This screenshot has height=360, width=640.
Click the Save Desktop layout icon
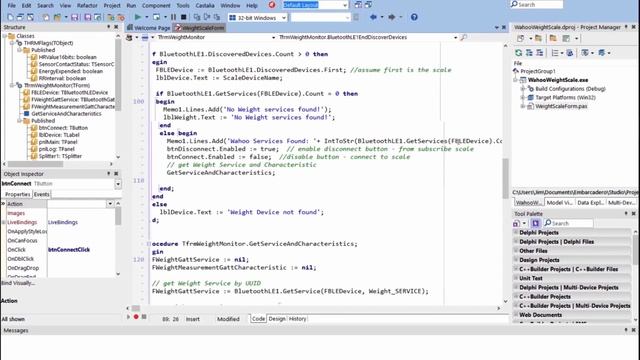[358, 5]
